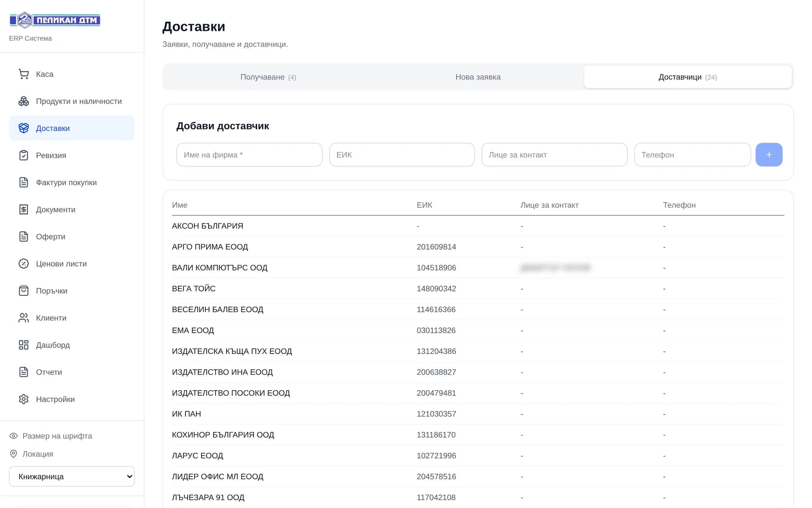Click the Пеликан ДТМ logo

pyautogui.click(x=55, y=20)
